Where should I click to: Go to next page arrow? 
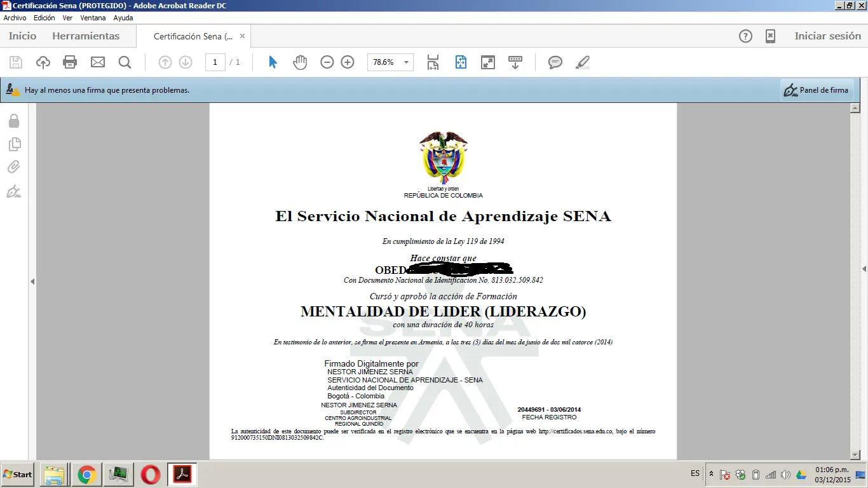(186, 62)
